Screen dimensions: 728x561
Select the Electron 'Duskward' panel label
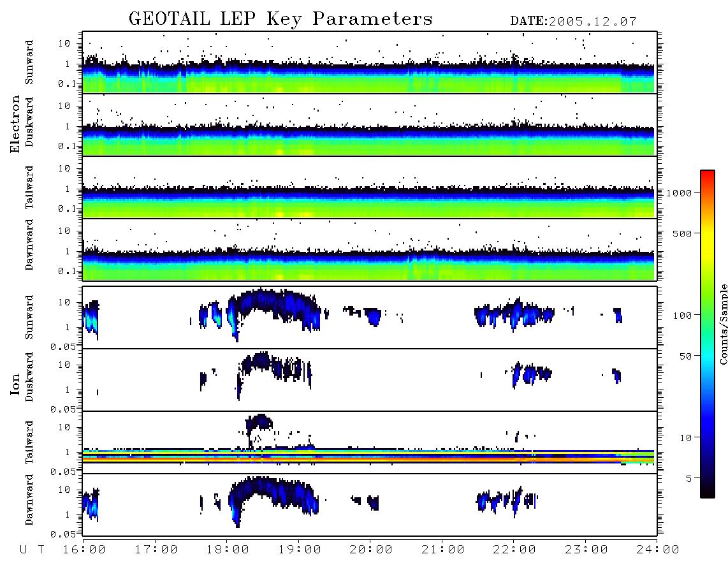tap(29, 122)
